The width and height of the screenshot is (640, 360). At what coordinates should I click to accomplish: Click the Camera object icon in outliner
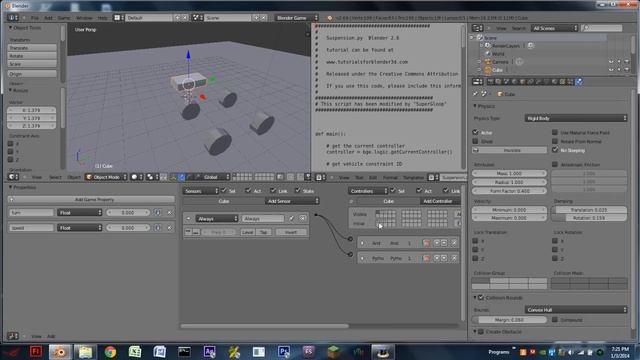coord(488,62)
